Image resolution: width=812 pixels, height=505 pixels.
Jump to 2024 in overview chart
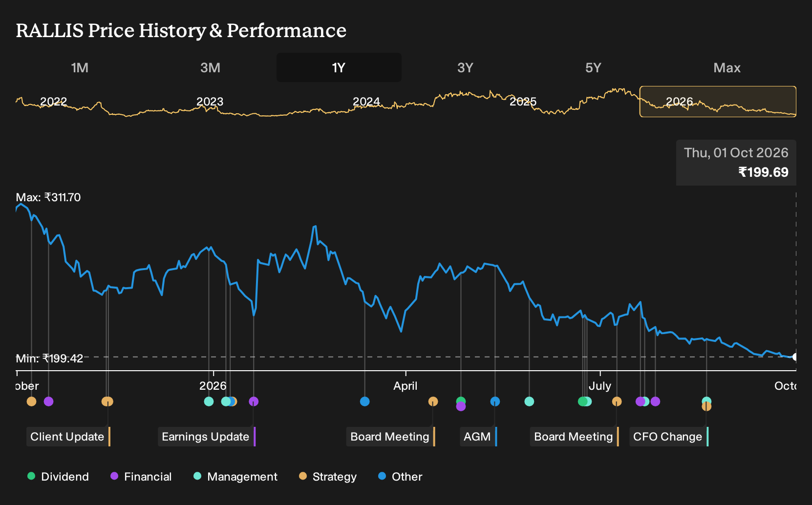click(366, 102)
